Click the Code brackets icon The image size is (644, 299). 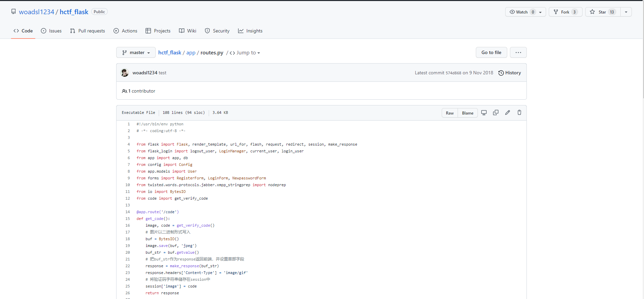point(16,31)
